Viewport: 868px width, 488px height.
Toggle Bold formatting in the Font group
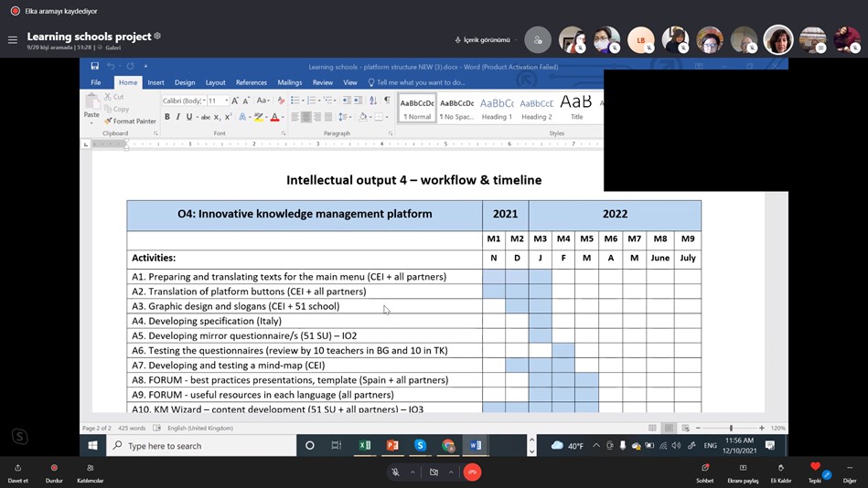[167, 117]
